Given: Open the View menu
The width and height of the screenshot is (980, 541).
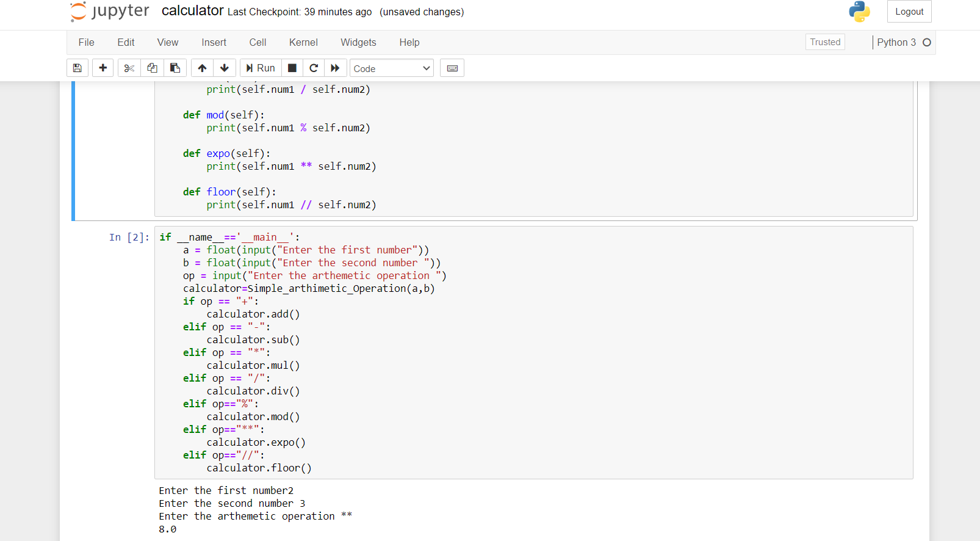Looking at the screenshot, I should (x=168, y=42).
